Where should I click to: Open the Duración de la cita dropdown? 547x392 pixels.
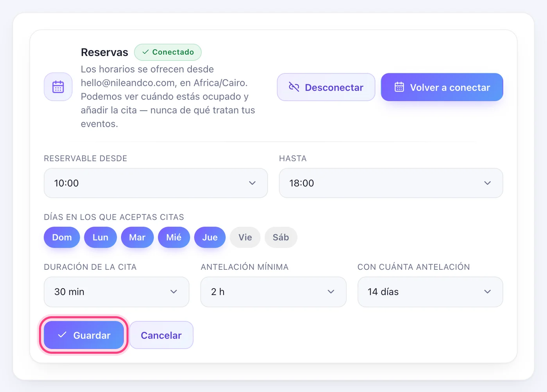tap(116, 292)
